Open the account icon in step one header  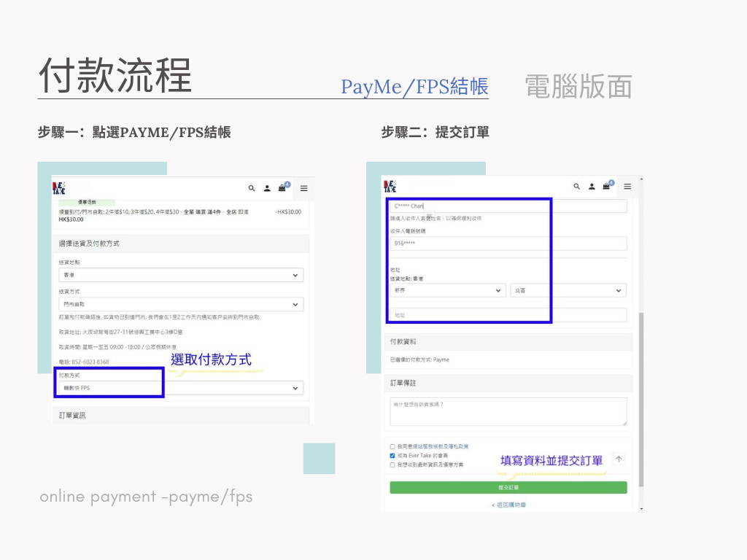267,188
